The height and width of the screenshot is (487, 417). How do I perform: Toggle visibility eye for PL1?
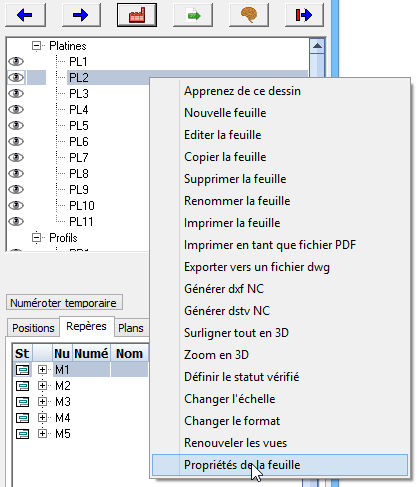coord(16,61)
